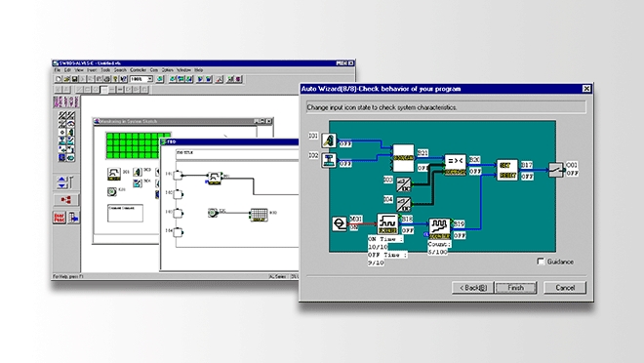Click the context help question-mark toolbar icon
The height and width of the screenshot is (363, 644).
(x=123, y=79)
